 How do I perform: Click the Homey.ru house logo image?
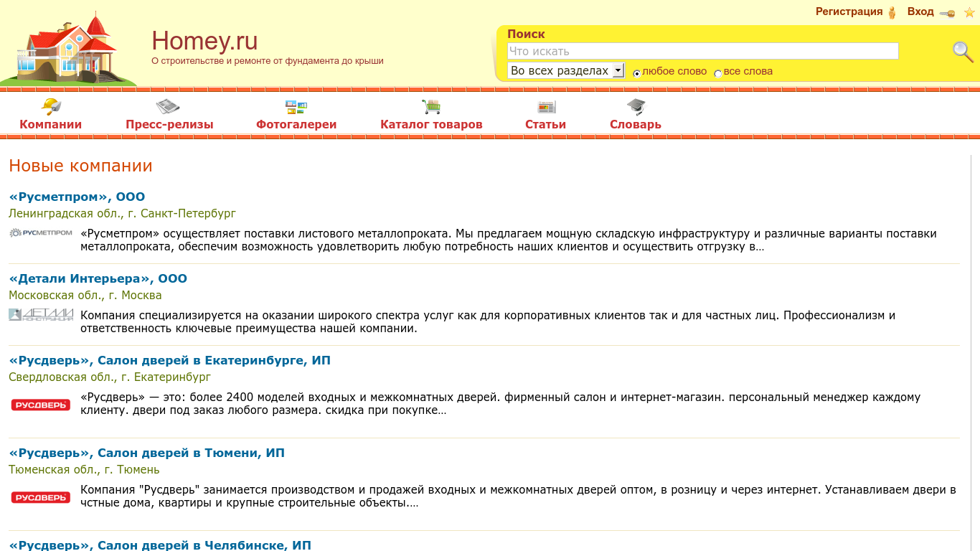point(69,49)
